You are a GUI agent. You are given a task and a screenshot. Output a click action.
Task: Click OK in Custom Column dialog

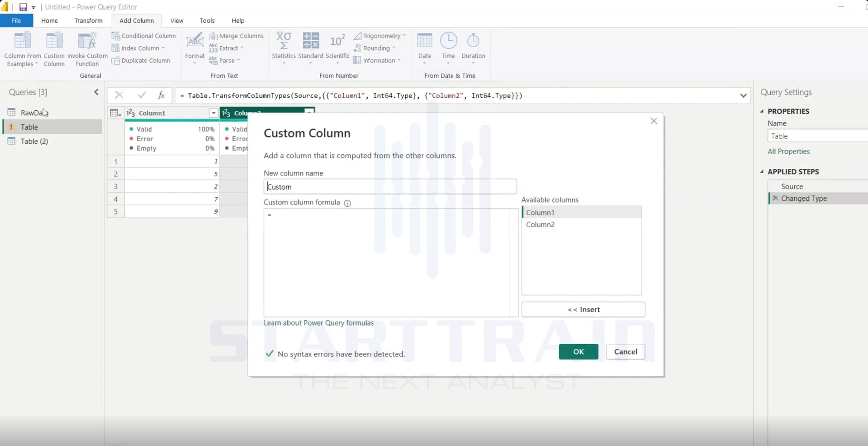pyautogui.click(x=579, y=352)
